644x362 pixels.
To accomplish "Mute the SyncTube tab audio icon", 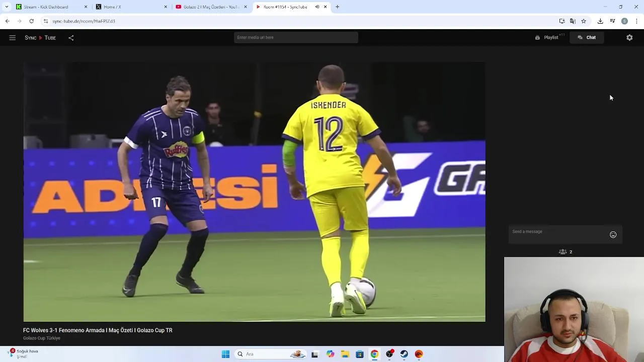I will (x=317, y=7).
